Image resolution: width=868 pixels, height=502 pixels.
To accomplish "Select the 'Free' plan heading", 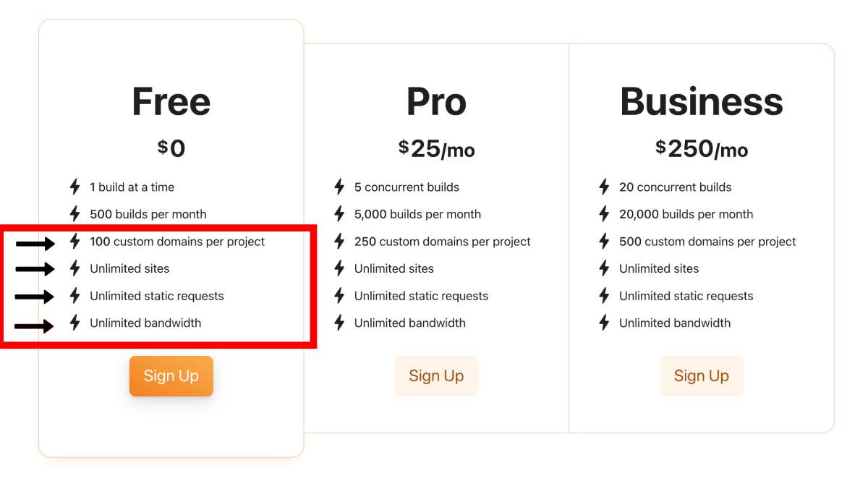I will click(171, 102).
